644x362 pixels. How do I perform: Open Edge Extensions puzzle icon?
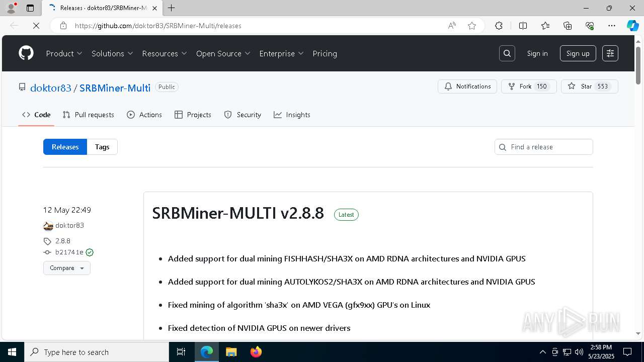[x=499, y=26]
